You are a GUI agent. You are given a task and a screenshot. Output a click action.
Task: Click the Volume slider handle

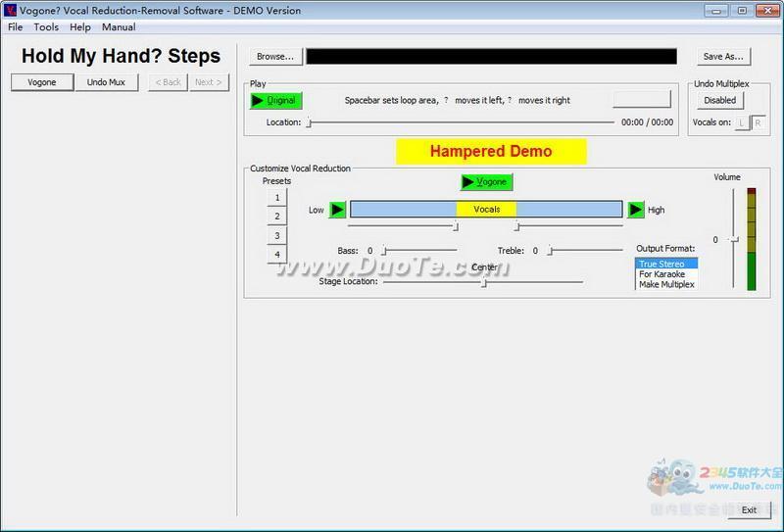pyautogui.click(x=734, y=239)
